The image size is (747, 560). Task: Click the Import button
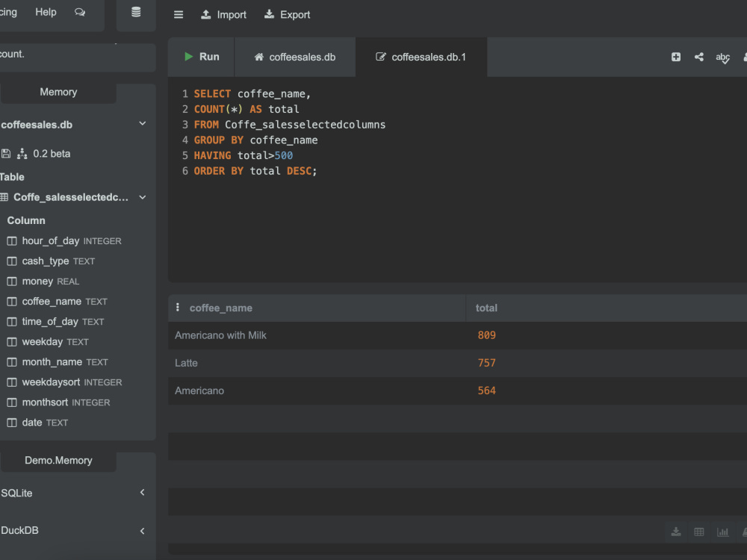point(223,15)
